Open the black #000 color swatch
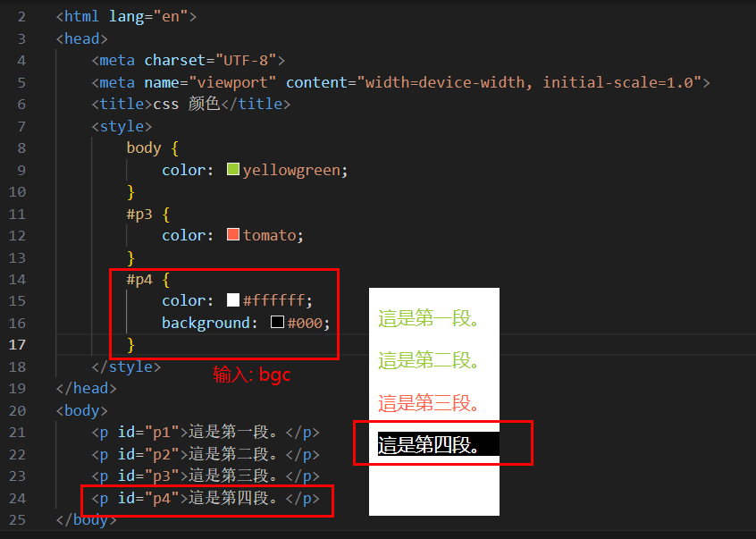This screenshot has height=539, width=756. tap(277, 323)
